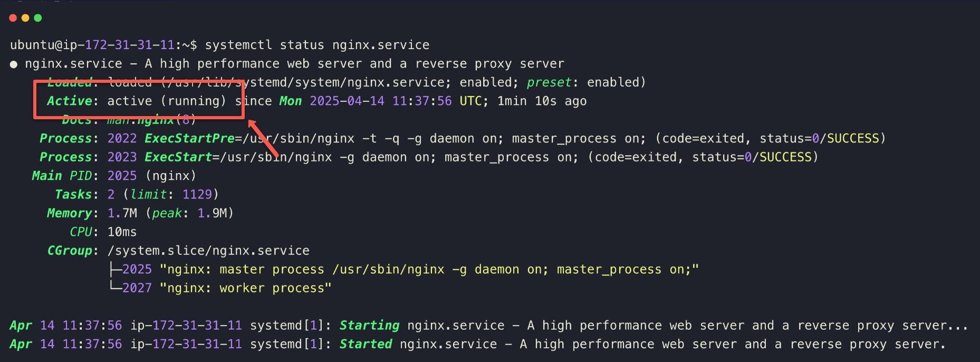Click the green maximize window button
The width and height of the screenshot is (980, 362).
[38, 18]
